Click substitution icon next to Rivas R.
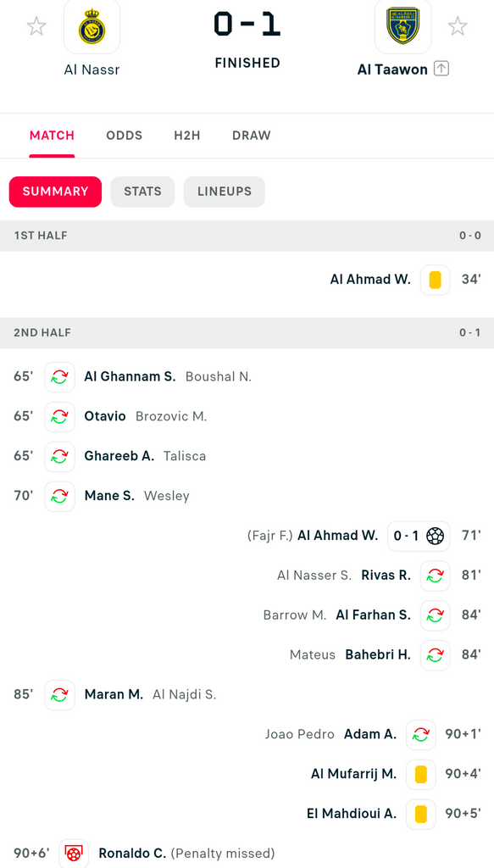The image size is (494, 868). point(436,576)
